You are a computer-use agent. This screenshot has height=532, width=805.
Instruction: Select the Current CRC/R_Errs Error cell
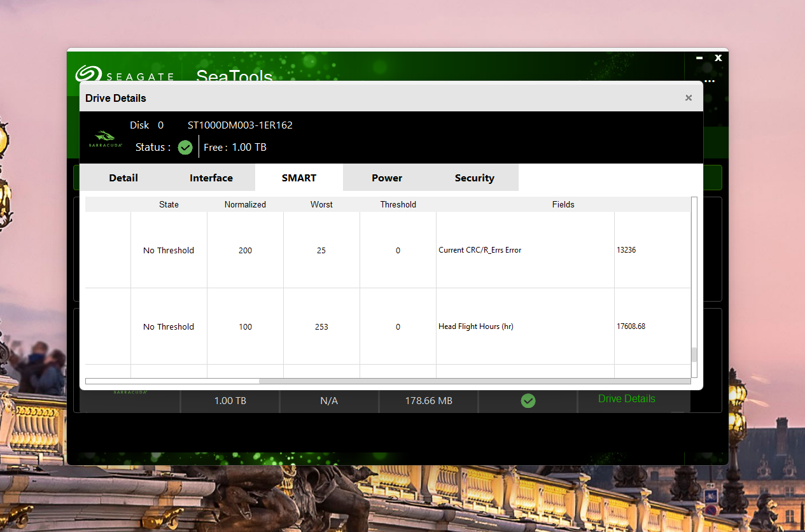[480, 250]
